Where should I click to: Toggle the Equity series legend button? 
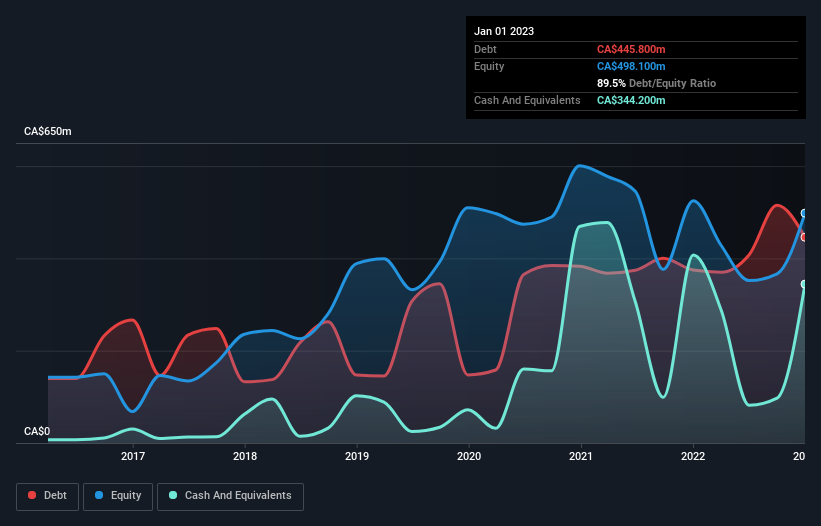tap(118, 496)
